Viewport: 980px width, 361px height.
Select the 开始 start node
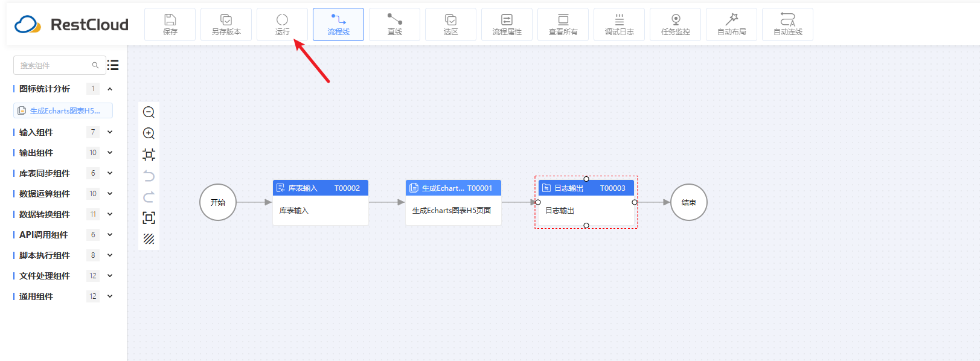click(x=218, y=202)
